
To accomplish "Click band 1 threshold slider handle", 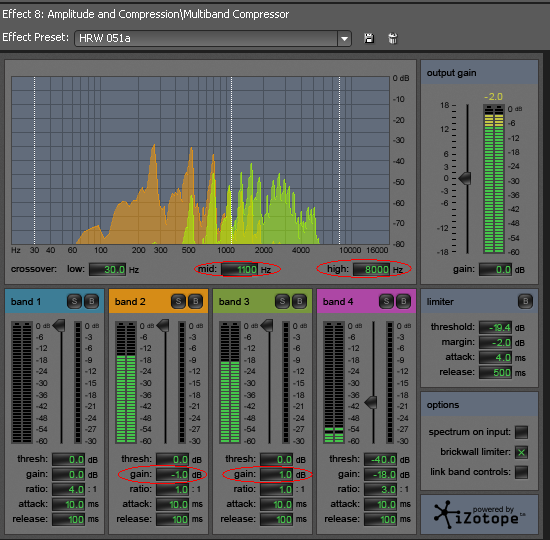I will pos(59,325).
